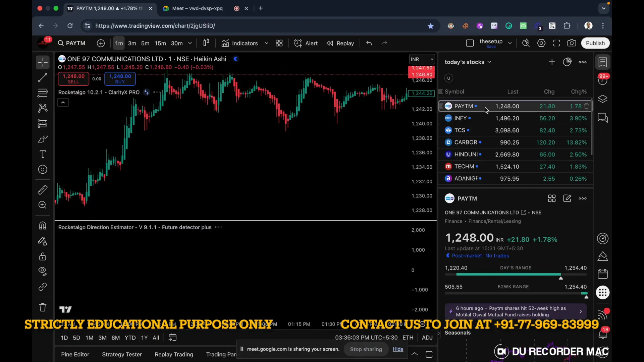Add symbol to watchlist plus icon
Viewport: 644px width, 362px height.
point(552,62)
